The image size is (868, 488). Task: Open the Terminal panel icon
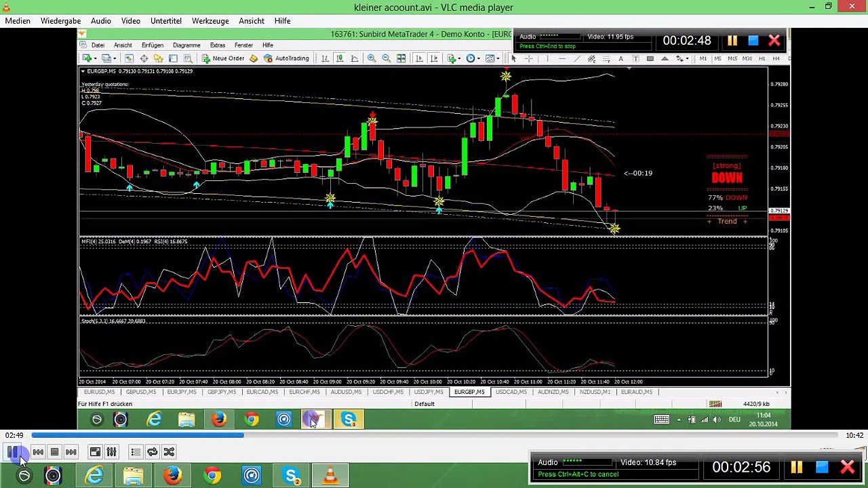(174, 58)
